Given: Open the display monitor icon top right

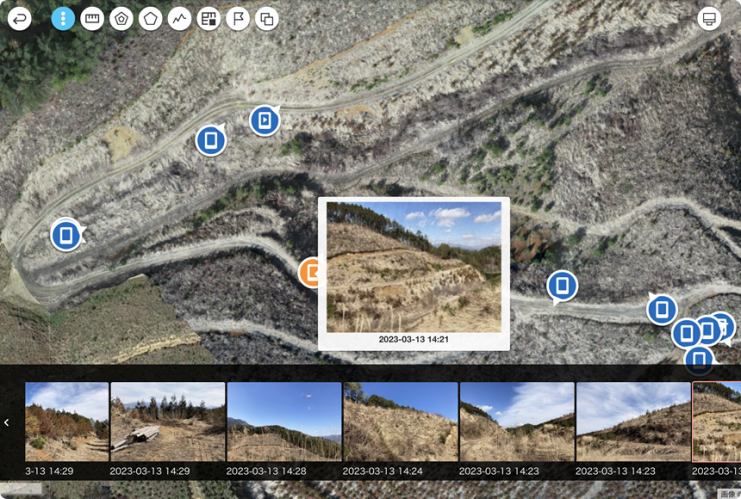Looking at the screenshot, I should click(x=709, y=19).
